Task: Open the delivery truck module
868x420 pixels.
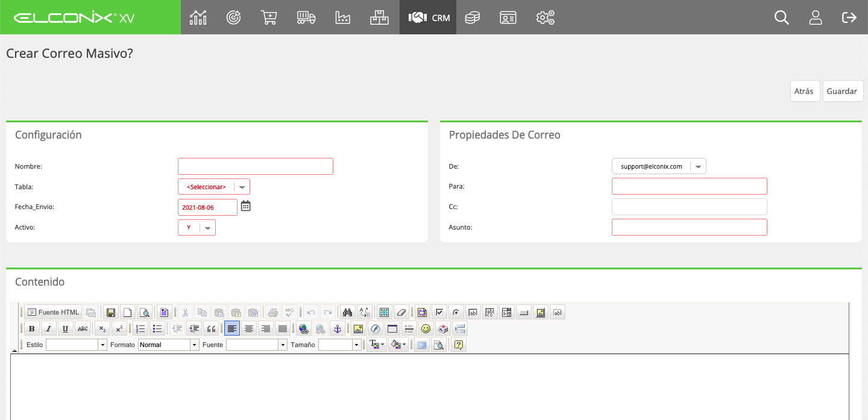Action: click(x=306, y=17)
